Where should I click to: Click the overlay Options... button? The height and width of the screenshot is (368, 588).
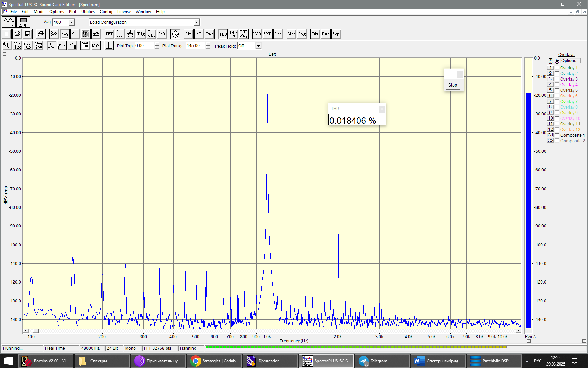tap(570, 61)
